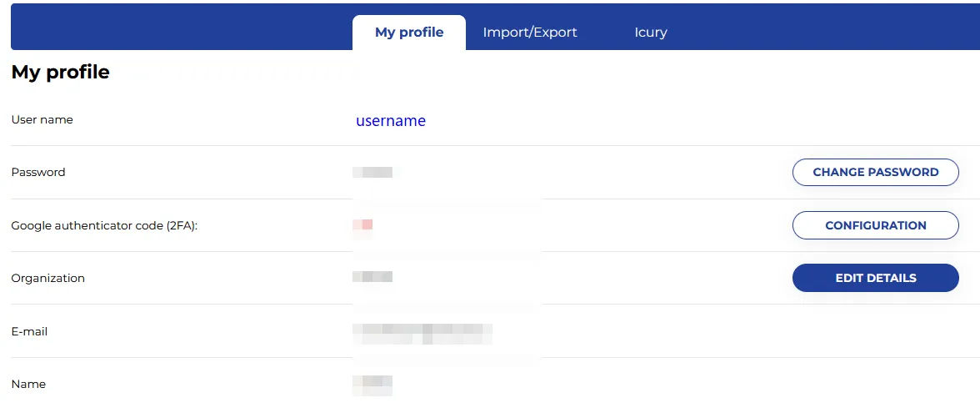Open the Icury tab
Image resolution: width=980 pixels, height=408 pixels.
pyautogui.click(x=651, y=33)
